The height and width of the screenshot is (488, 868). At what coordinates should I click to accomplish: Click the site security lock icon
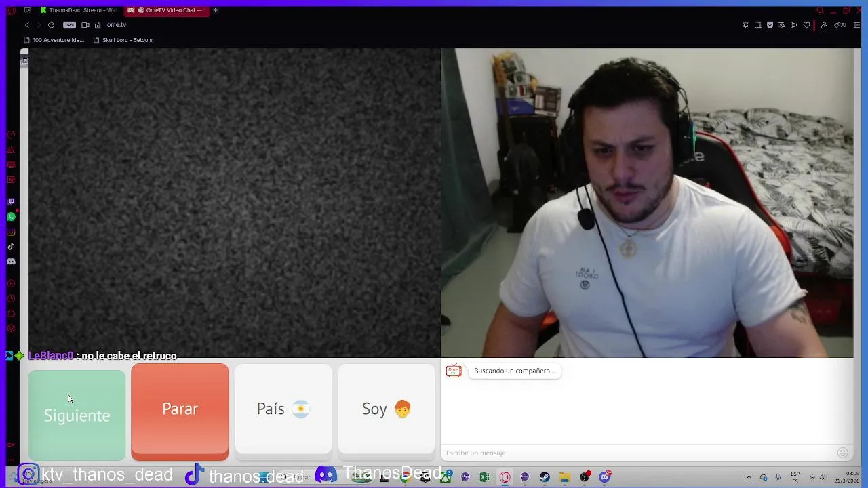[x=98, y=25]
